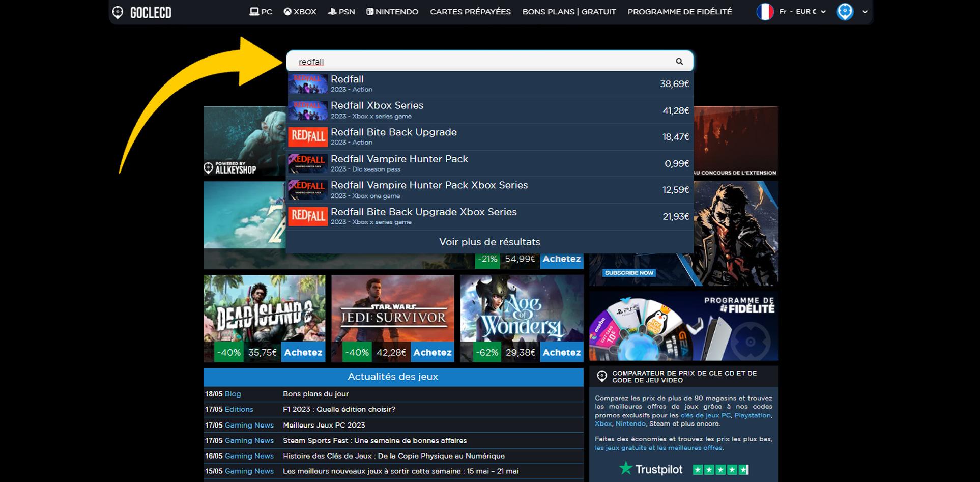Open Bons plans du jour article
Viewport: 980px width, 482px height.
(315, 394)
